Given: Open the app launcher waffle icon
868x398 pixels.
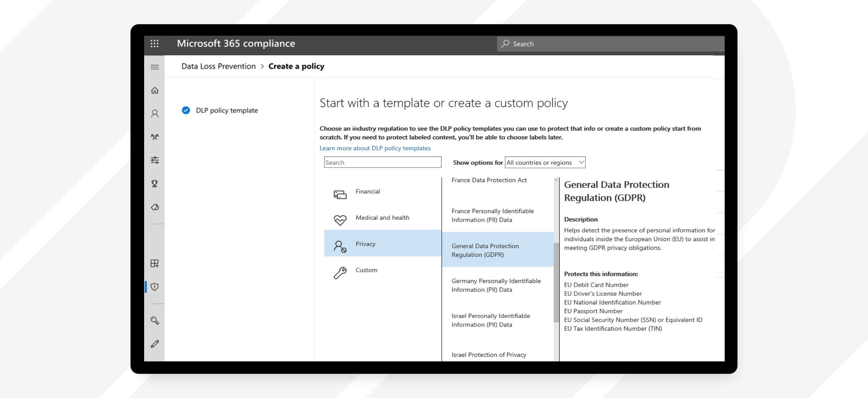Looking at the screenshot, I should click(154, 44).
